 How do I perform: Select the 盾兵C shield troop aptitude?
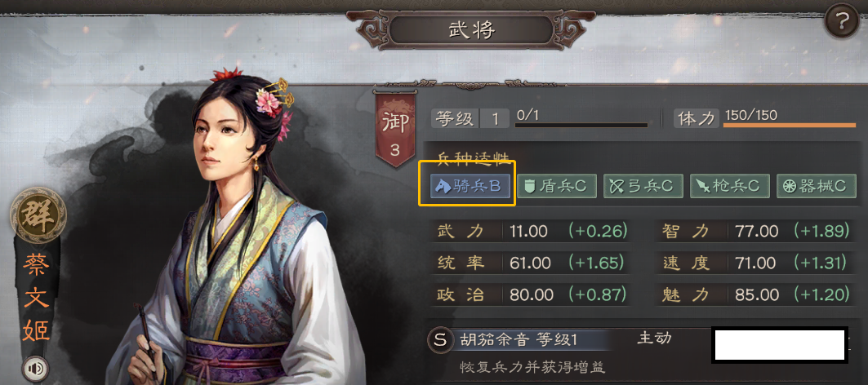tap(557, 187)
